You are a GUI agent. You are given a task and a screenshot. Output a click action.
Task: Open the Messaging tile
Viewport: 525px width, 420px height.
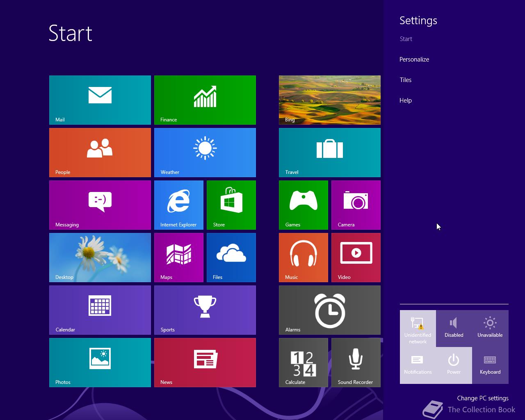pyautogui.click(x=100, y=205)
